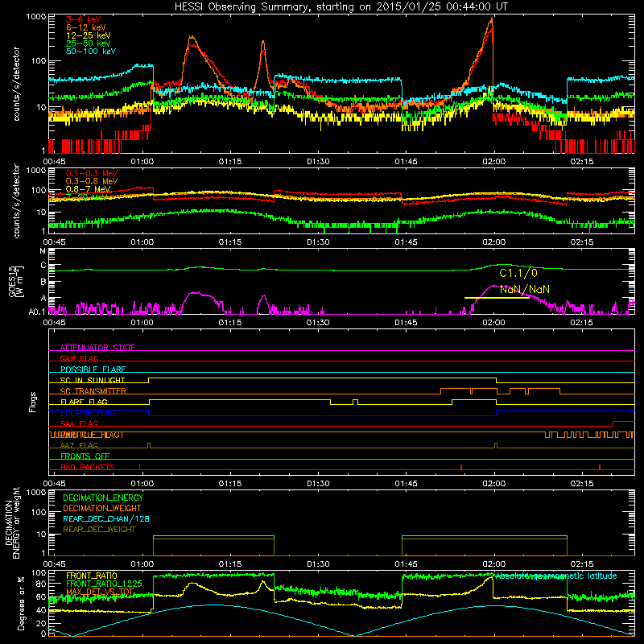The height and width of the screenshot is (644, 644).
Task: Click the 01:15 tick label under the MeV panel
Action: point(230,242)
